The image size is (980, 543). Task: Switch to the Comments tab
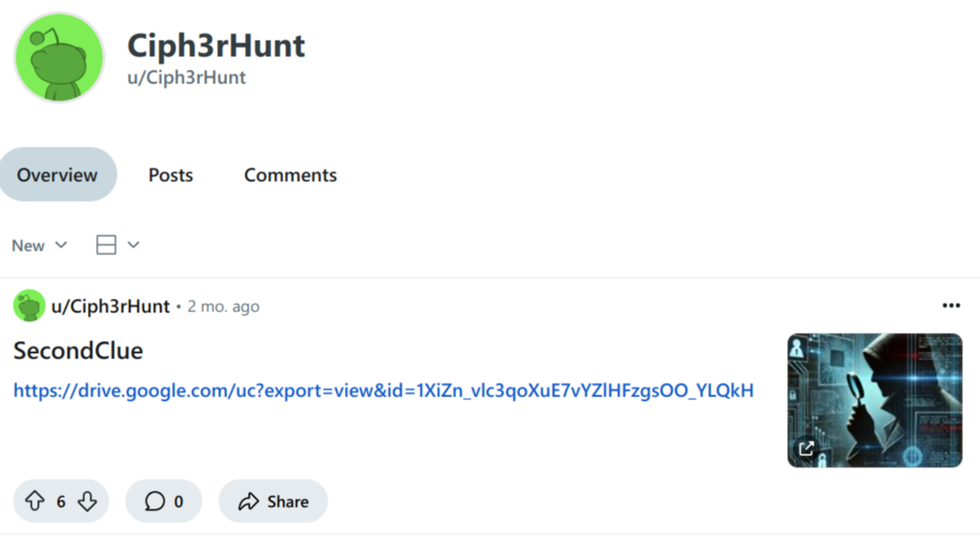[x=290, y=175]
